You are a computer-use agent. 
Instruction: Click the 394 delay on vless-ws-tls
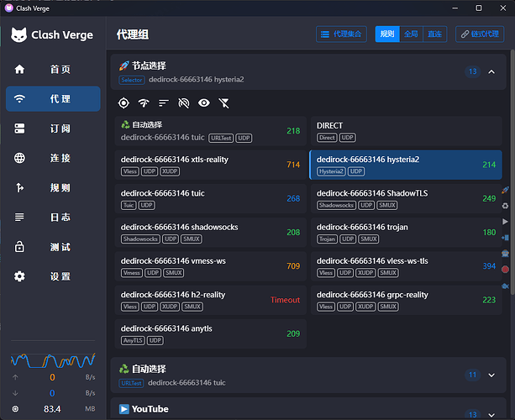[x=489, y=266]
